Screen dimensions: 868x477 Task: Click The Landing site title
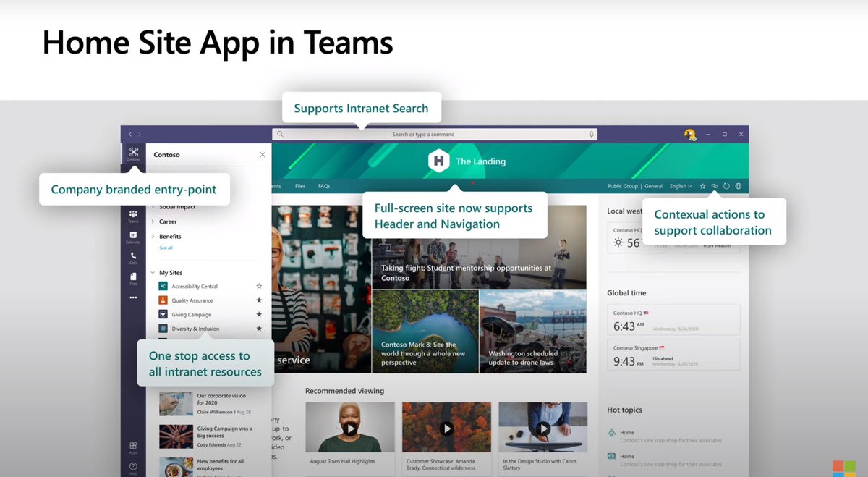(x=480, y=161)
